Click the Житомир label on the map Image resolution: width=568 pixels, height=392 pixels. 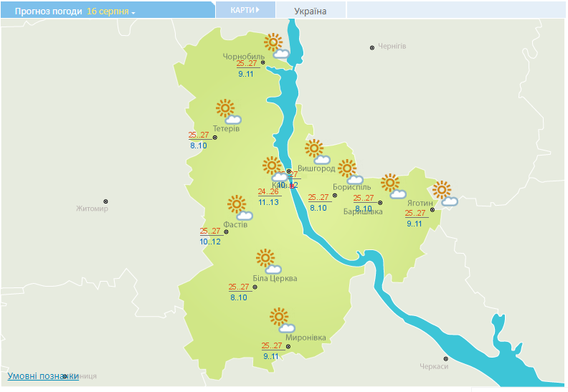[x=92, y=209]
